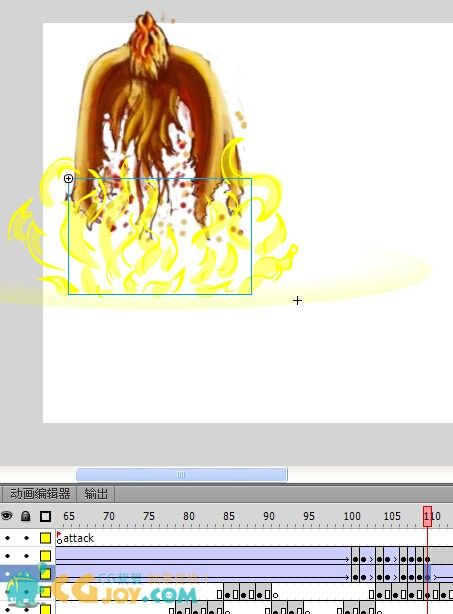Select frame 104 keyframe on layer below attack
The height and width of the screenshot is (614, 453).
[x=379, y=556]
